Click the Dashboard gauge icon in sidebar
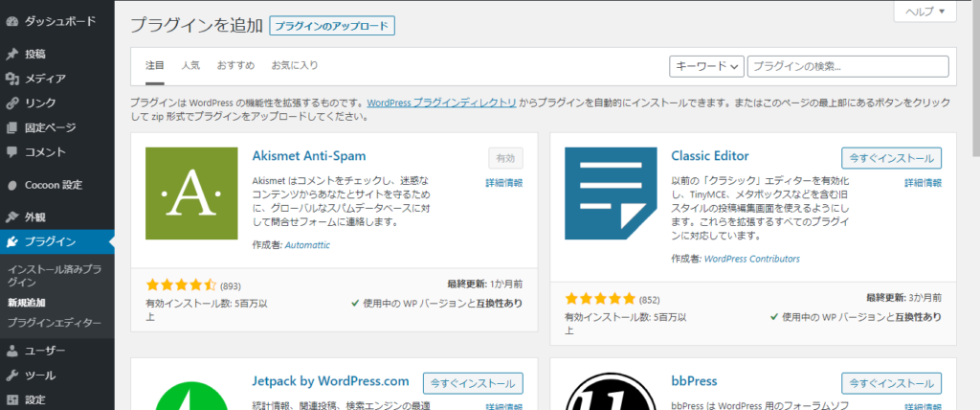This screenshot has width=980, height=410. pos(11,21)
